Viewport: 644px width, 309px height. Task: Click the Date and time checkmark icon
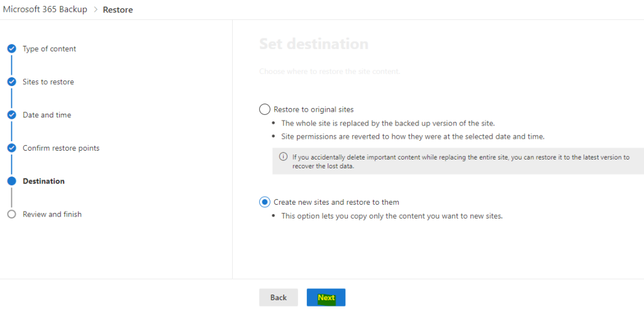click(x=11, y=115)
